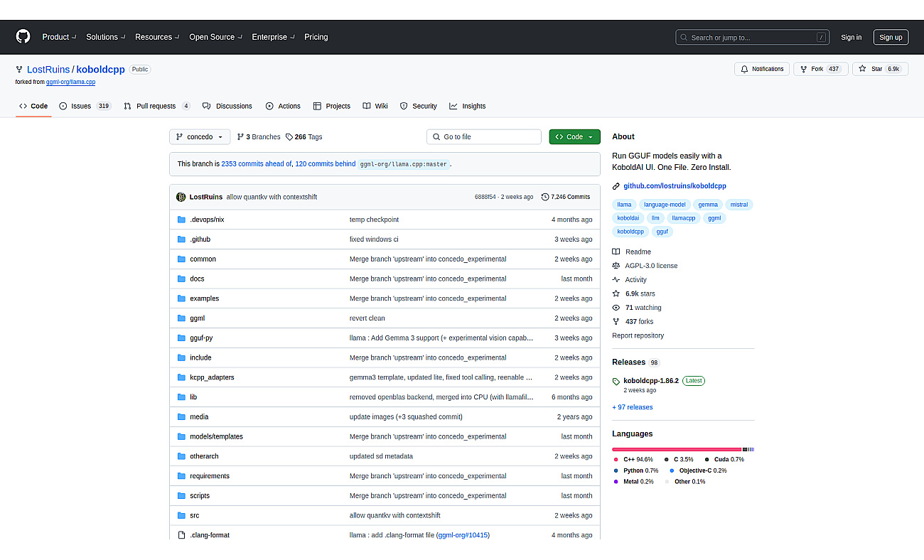The image size is (924, 560).
Task: Click the llama topic tag
Action: [624, 205]
